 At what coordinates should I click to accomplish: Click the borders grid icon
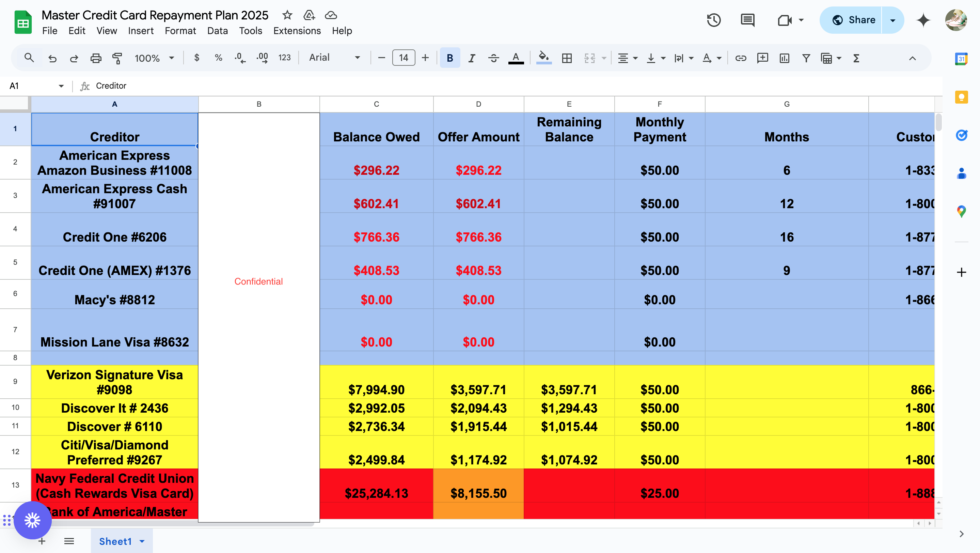567,58
